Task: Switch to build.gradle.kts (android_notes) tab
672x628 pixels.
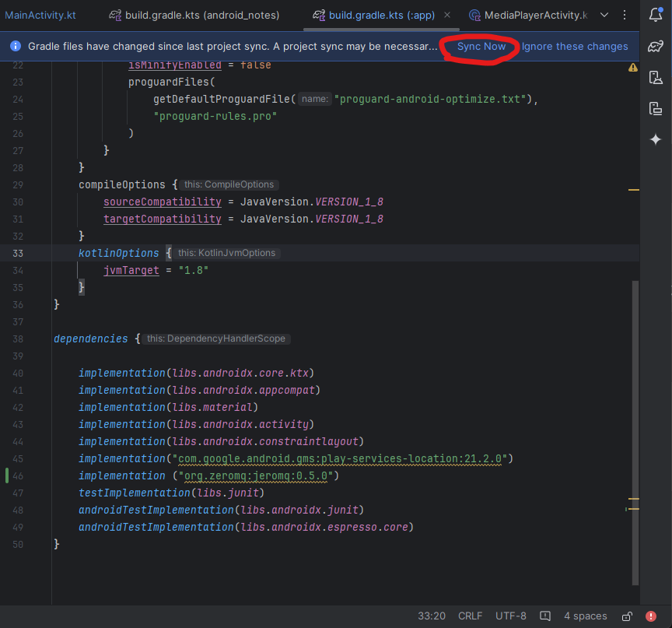Action: (194, 16)
